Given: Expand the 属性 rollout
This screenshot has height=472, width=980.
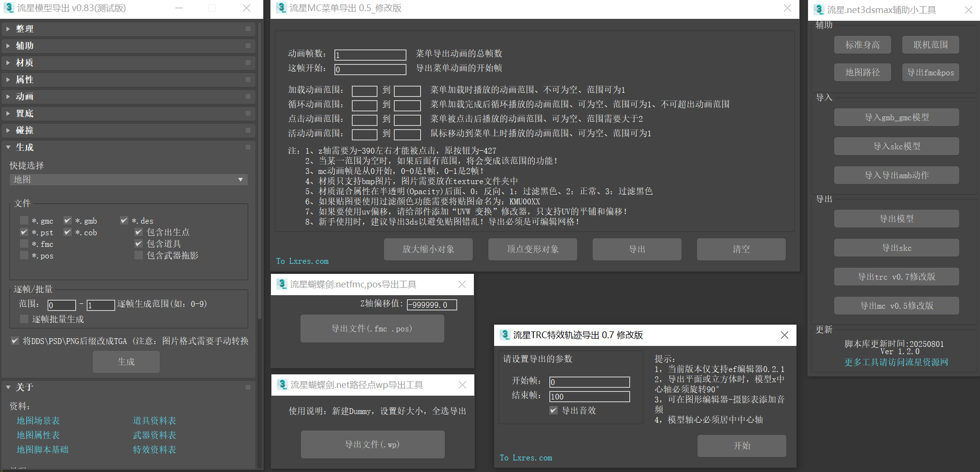Looking at the screenshot, I should pos(128,80).
